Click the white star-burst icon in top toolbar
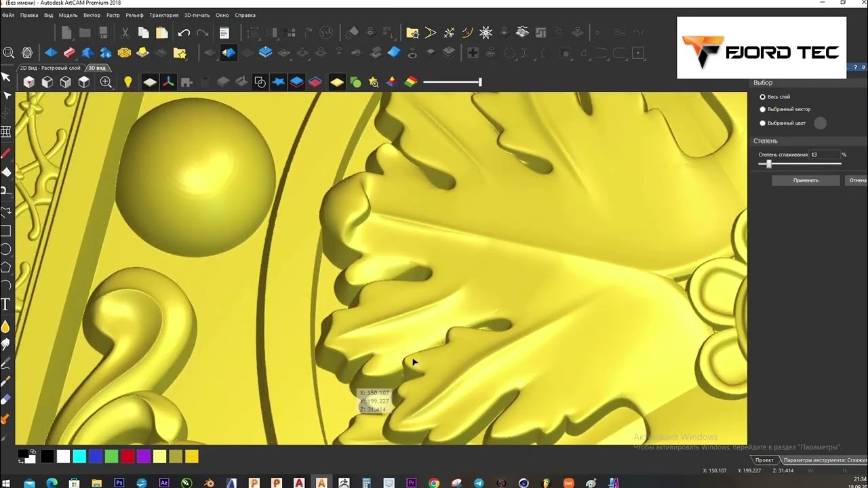 click(486, 32)
